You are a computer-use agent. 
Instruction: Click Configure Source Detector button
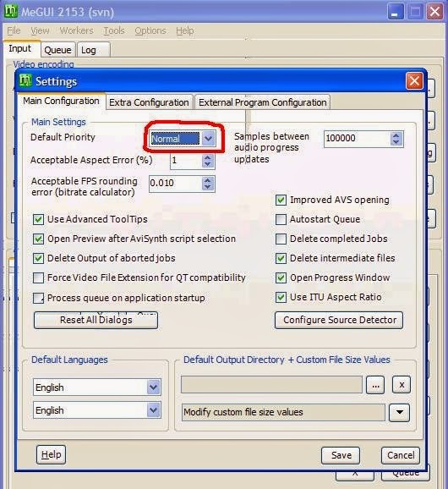339,320
